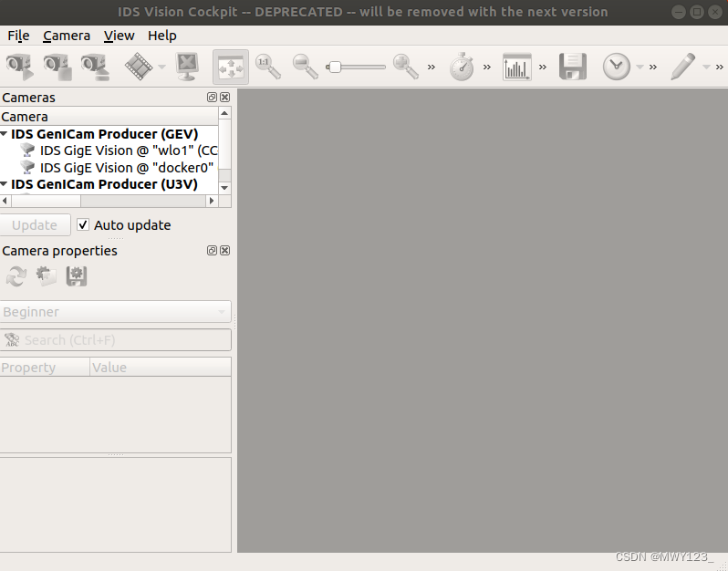728x571 pixels.
Task: Click the zoom in magnifier icon
Action: click(x=406, y=67)
